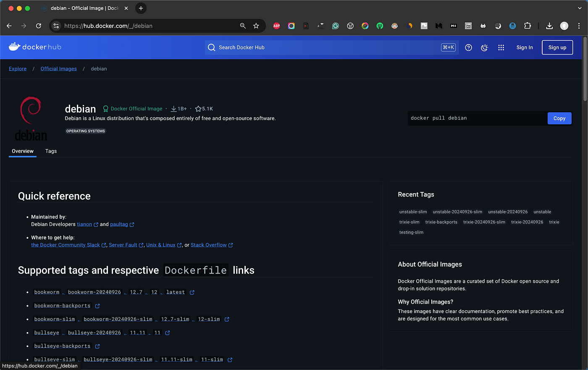The width and height of the screenshot is (588, 370).
Task: Click external link icon after bullseye 11
Action: point(168,333)
